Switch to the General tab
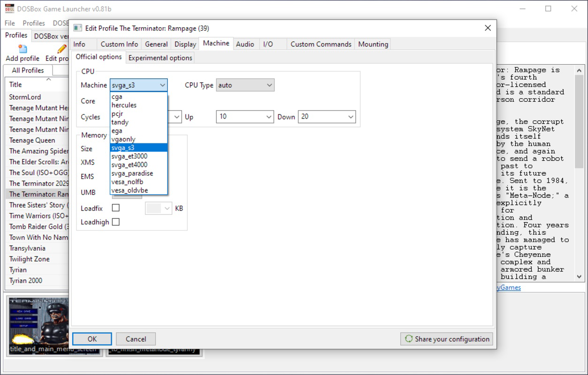The image size is (588, 375). [156, 44]
